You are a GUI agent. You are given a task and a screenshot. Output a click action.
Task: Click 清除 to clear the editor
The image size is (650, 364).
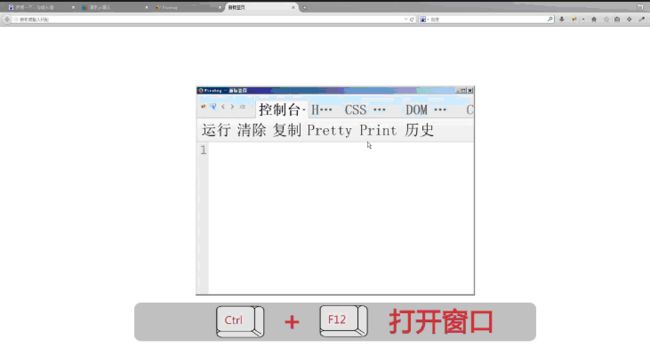[x=252, y=130]
